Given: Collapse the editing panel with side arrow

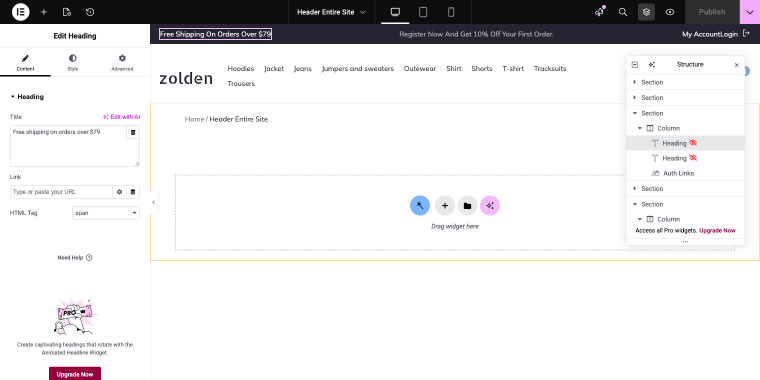Looking at the screenshot, I should click(154, 203).
